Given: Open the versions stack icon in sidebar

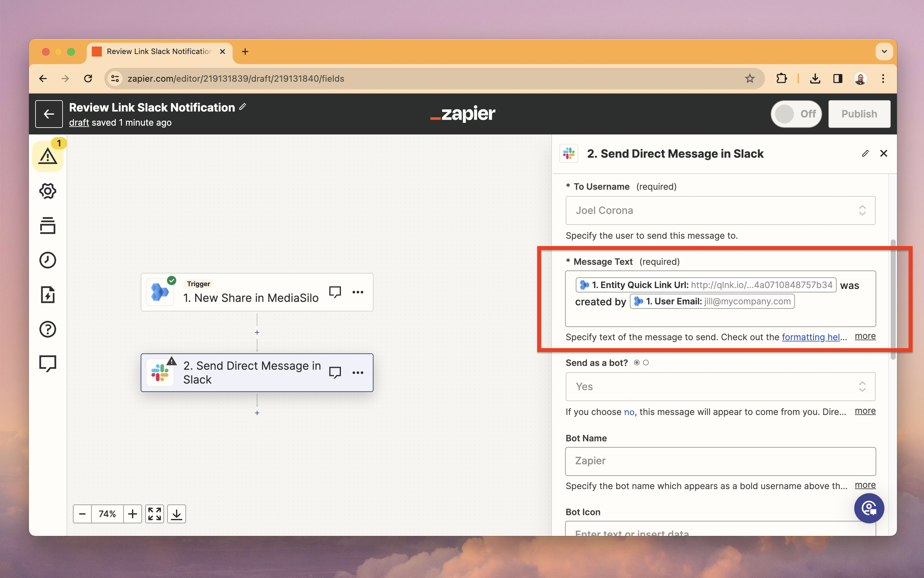Looking at the screenshot, I should pyautogui.click(x=47, y=226).
